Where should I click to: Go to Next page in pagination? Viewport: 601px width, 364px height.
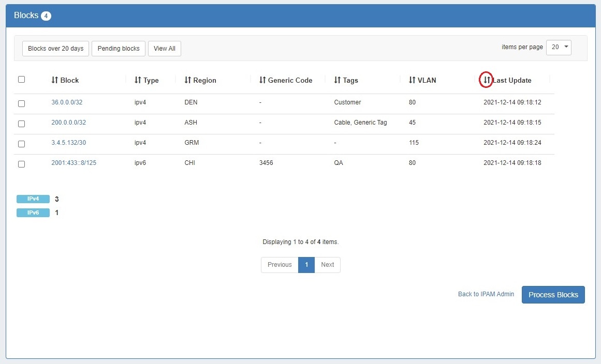(327, 265)
